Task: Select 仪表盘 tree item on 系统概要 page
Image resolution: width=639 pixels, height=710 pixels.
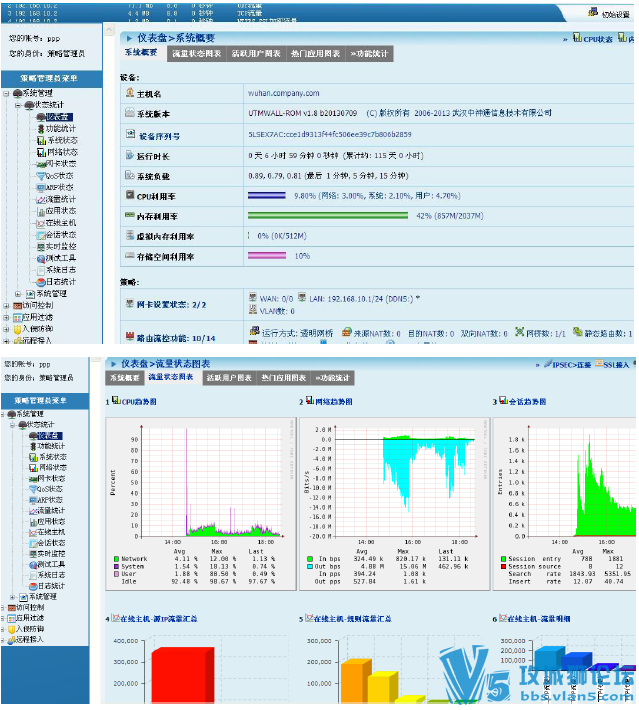Action: [59, 117]
